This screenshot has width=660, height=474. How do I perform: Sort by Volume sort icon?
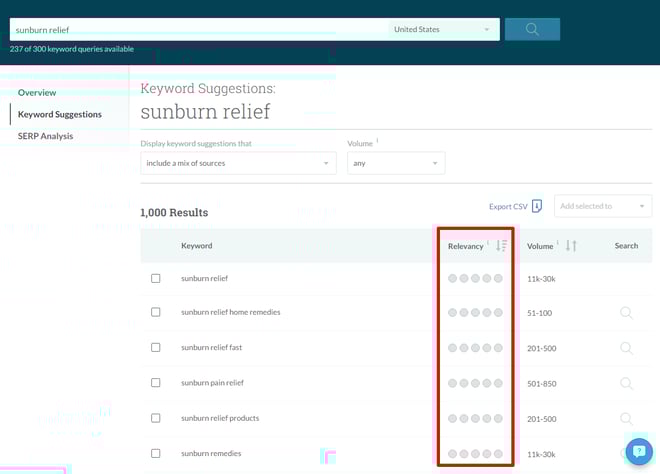(571, 245)
